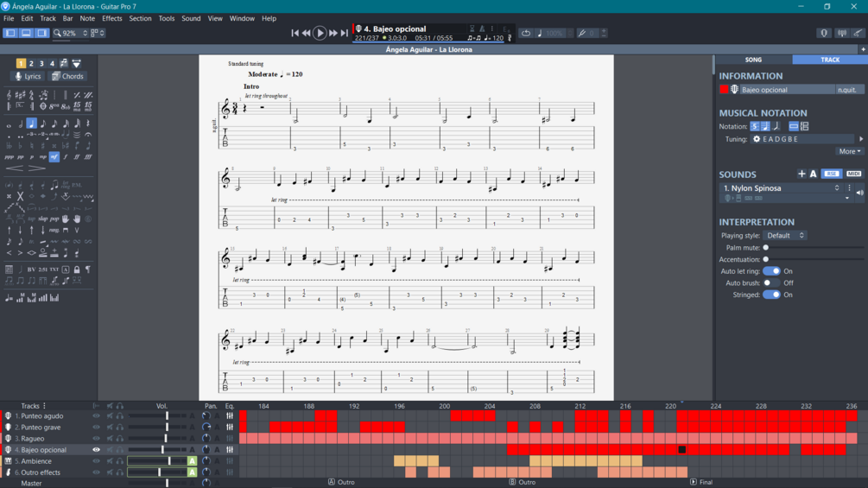The height and width of the screenshot is (488, 868).
Task: Toggle Auto let ring switch
Action: click(771, 271)
